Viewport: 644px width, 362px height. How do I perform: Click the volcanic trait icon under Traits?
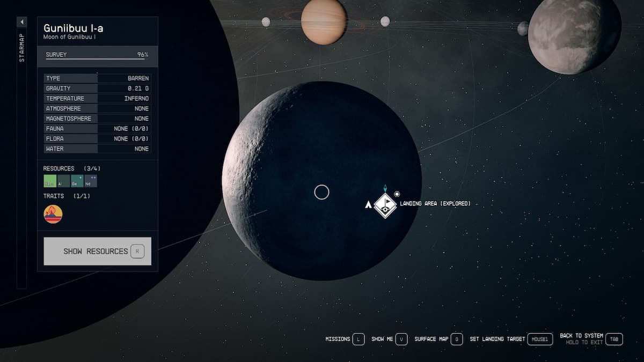[53, 214]
